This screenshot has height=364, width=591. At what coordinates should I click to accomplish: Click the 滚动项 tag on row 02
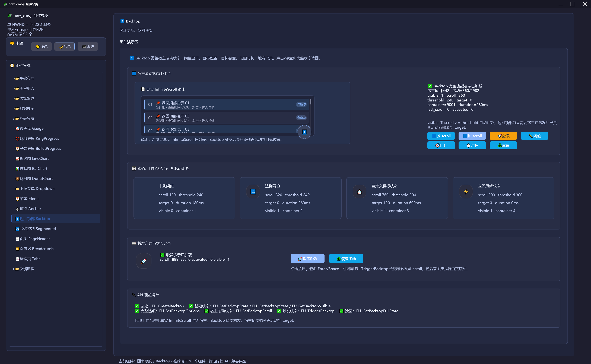coord(301,118)
